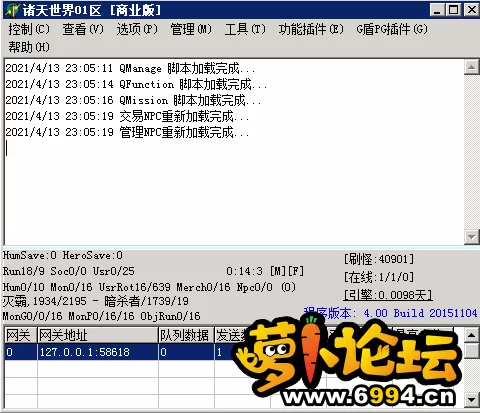Click the Run18/9 Soc0/0 Usr0/25 status line
This screenshot has height=413, width=480.
69,271
